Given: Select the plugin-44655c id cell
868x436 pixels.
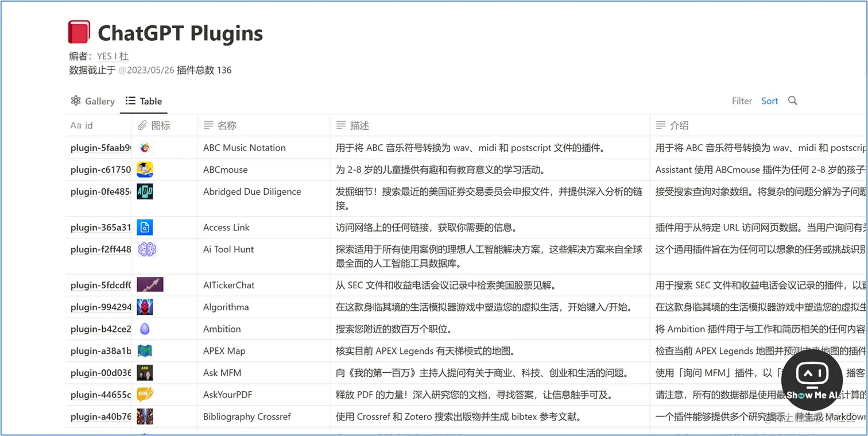Looking at the screenshot, I should pos(98,394).
